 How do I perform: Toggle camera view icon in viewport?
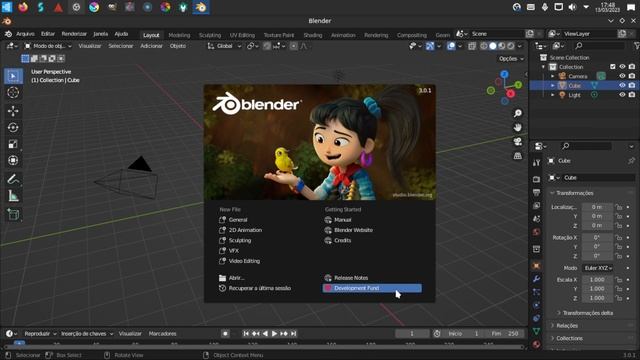tap(518, 142)
